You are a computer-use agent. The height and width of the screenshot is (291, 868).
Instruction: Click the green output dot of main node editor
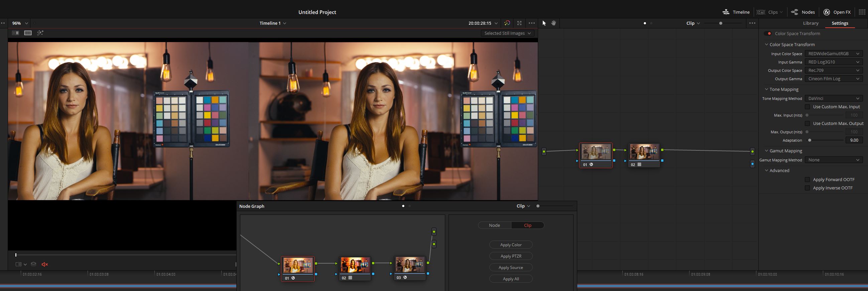pos(752,152)
